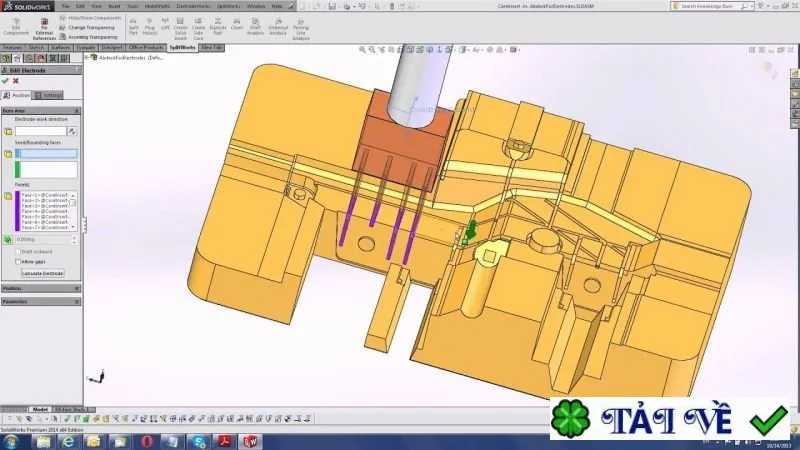The image size is (800, 450).
Task: Click the reverse direction button beside work direction
Action: click(x=72, y=131)
